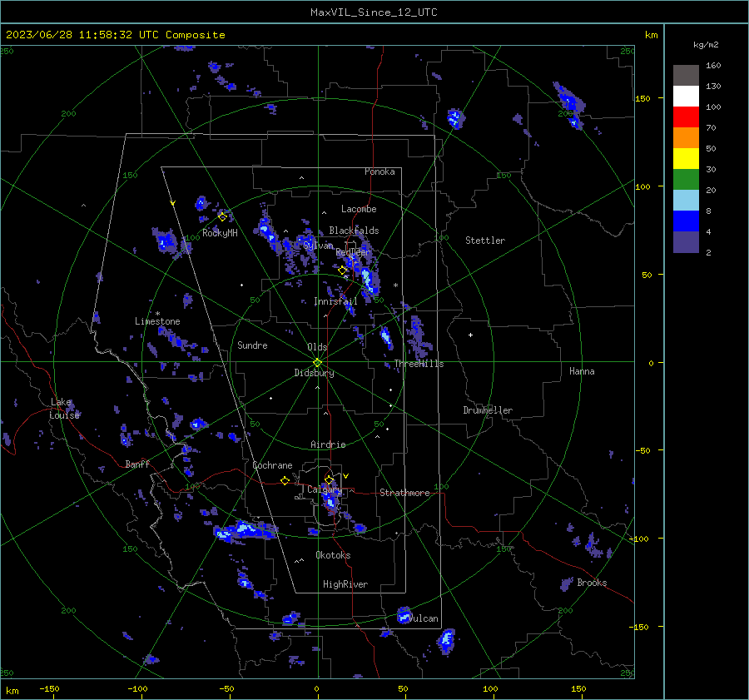Click the legend value 8

pos(708,211)
